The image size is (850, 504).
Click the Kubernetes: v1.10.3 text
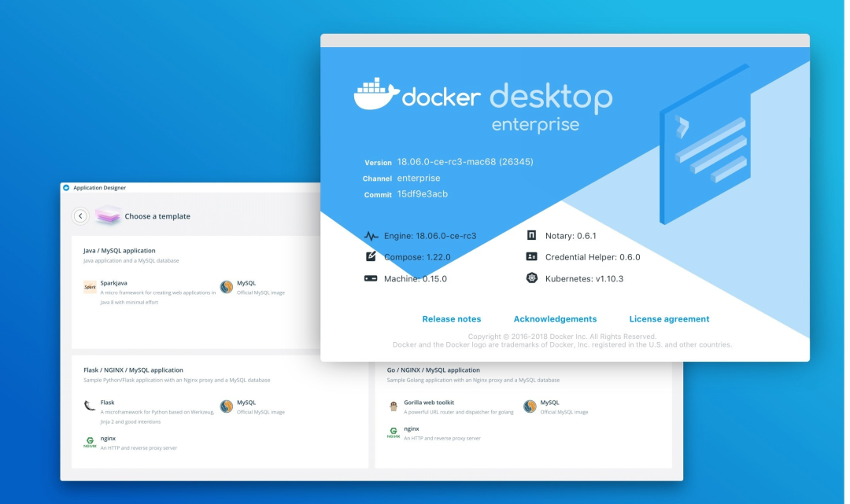pyautogui.click(x=584, y=279)
